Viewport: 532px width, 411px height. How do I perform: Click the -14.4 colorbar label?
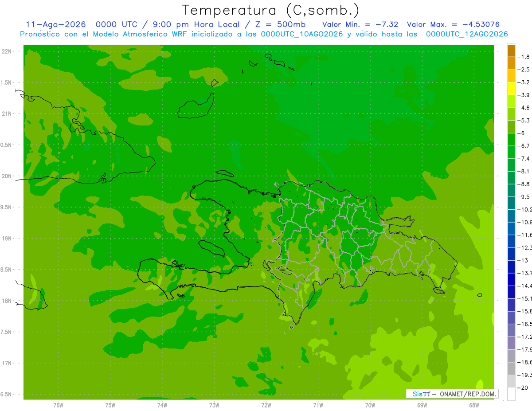pyautogui.click(x=525, y=286)
